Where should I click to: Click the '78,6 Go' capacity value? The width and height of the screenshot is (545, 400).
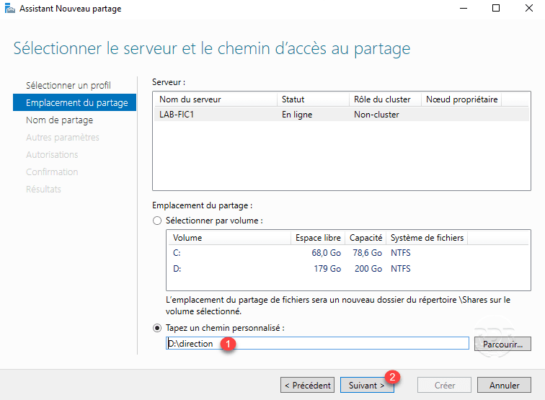367,253
